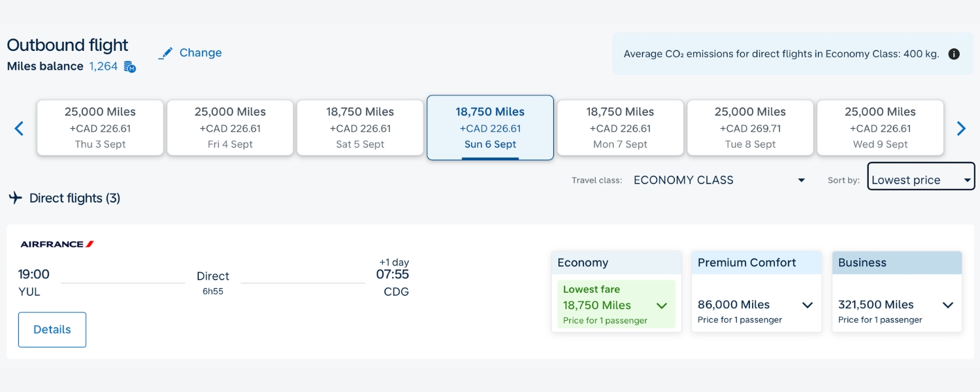Click the 07:55 arrival time
Image resolution: width=980 pixels, height=392 pixels.
coord(393,274)
